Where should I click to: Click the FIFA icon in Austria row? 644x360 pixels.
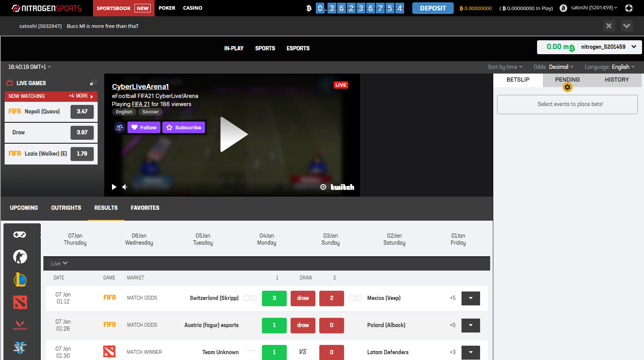click(x=110, y=325)
